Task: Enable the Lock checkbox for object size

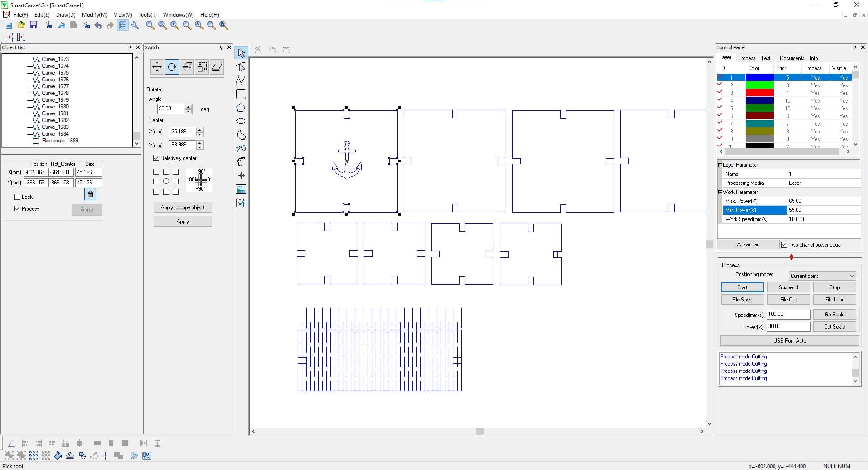Action: pyautogui.click(x=18, y=197)
